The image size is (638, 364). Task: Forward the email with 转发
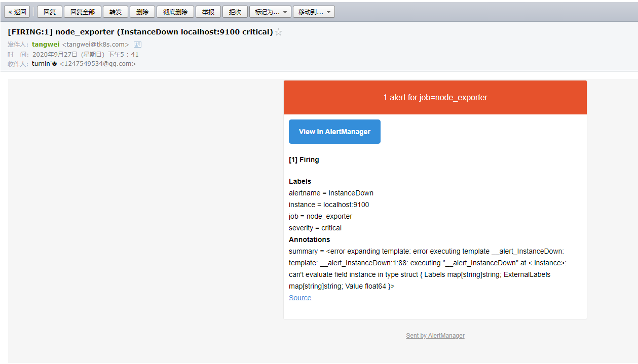(x=116, y=12)
